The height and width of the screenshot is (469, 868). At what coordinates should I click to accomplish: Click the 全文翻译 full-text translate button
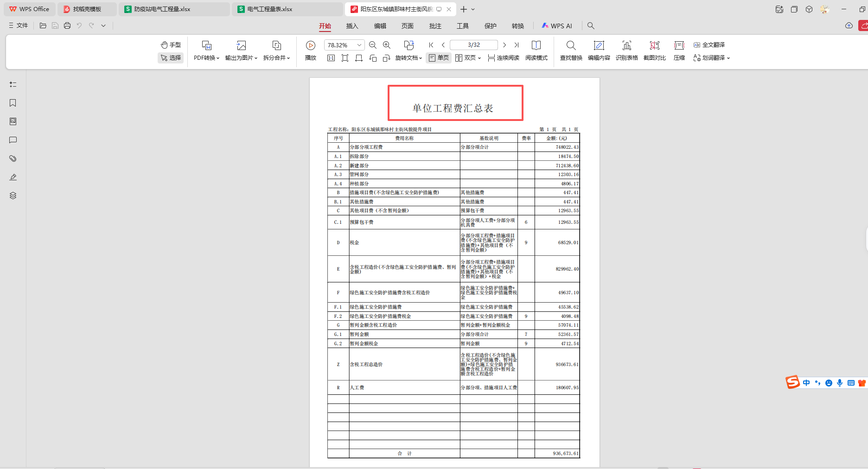(x=709, y=44)
